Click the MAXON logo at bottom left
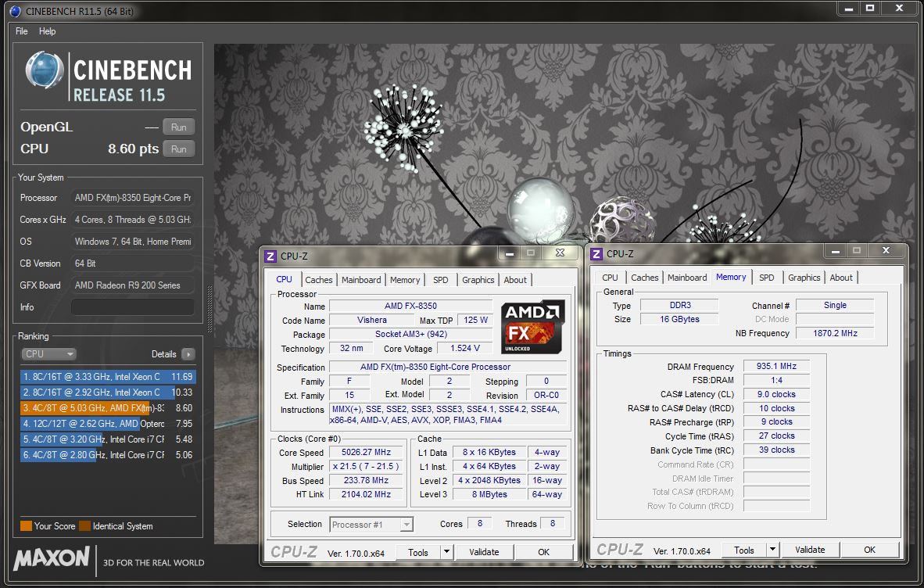 click(52, 558)
